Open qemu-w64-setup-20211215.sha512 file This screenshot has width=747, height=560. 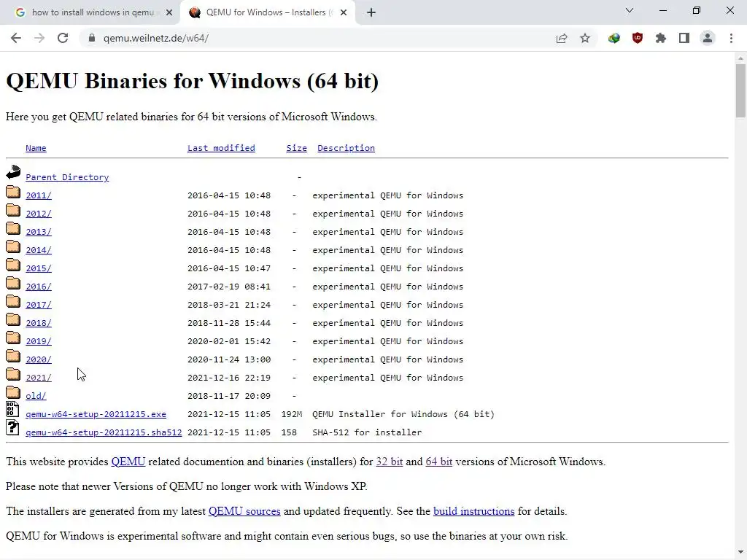(x=104, y=432)
